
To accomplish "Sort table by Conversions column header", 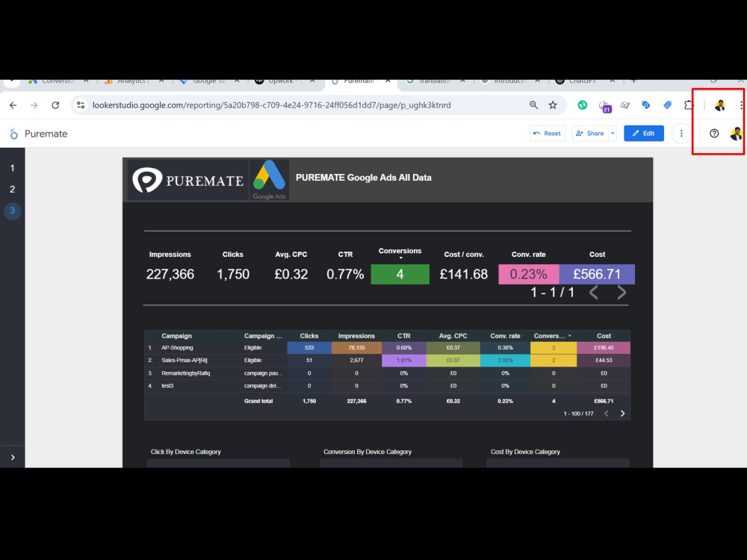I will click(x=553, y=336).
